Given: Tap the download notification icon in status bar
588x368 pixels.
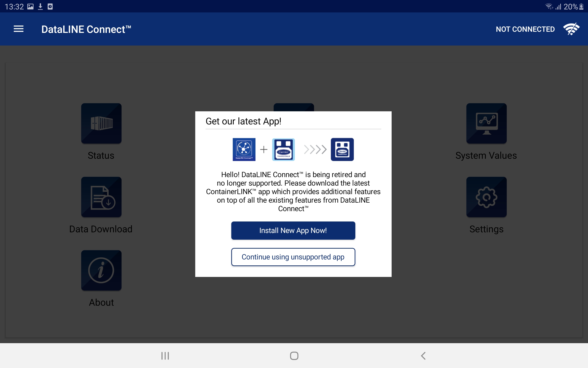Looking at the screenshot, I should tap(40, 7).
